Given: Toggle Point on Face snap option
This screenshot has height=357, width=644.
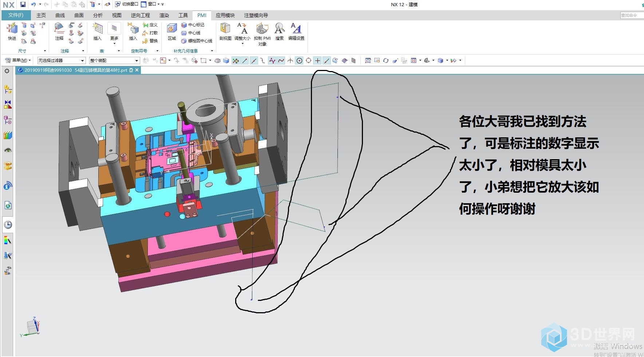Looking at the screenshot, I should click(x=335, y=60).
